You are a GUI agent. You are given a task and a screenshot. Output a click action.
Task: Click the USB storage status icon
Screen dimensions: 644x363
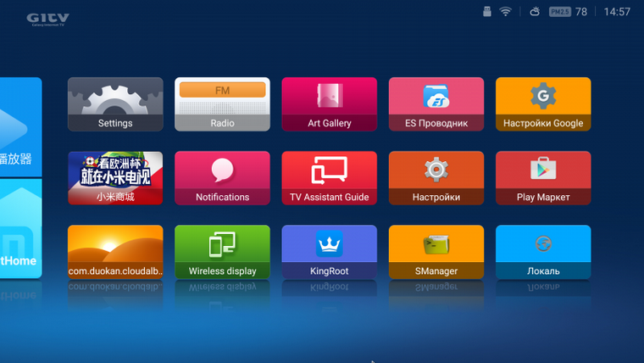point(487,12)
